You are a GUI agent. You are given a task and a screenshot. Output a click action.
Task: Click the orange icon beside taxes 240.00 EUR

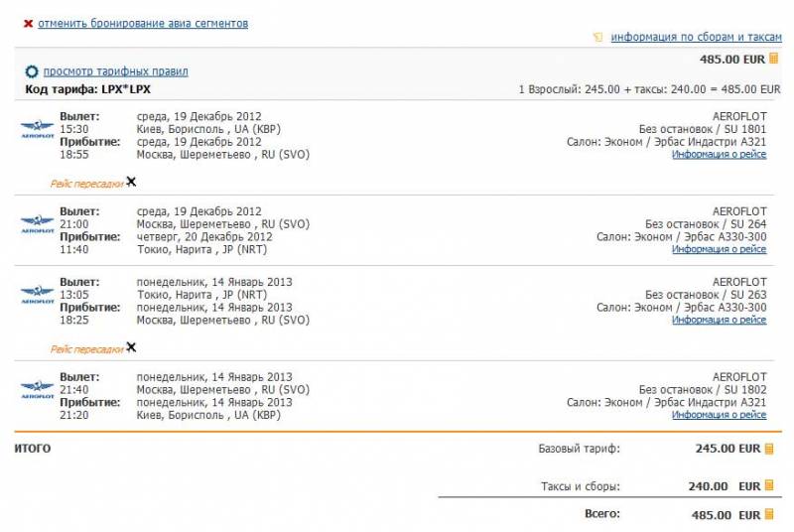click(x=769, y=485)
